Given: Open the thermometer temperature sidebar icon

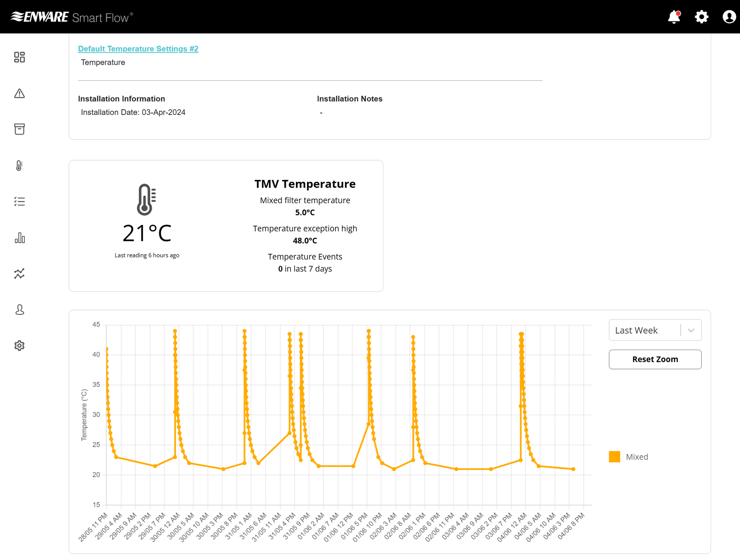Looking at the screenshot, I should pos(19,165).
